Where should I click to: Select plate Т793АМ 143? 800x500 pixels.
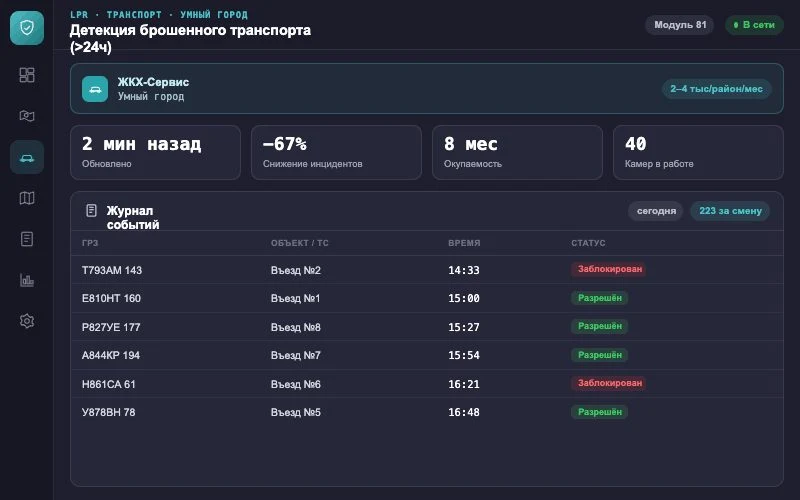click(112, 270)
